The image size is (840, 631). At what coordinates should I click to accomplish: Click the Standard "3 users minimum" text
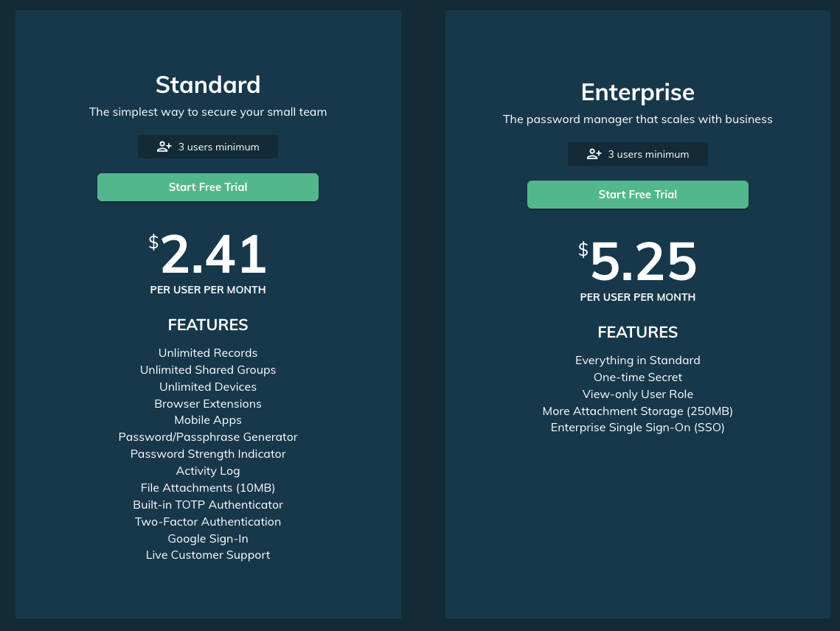coord(218,147)
